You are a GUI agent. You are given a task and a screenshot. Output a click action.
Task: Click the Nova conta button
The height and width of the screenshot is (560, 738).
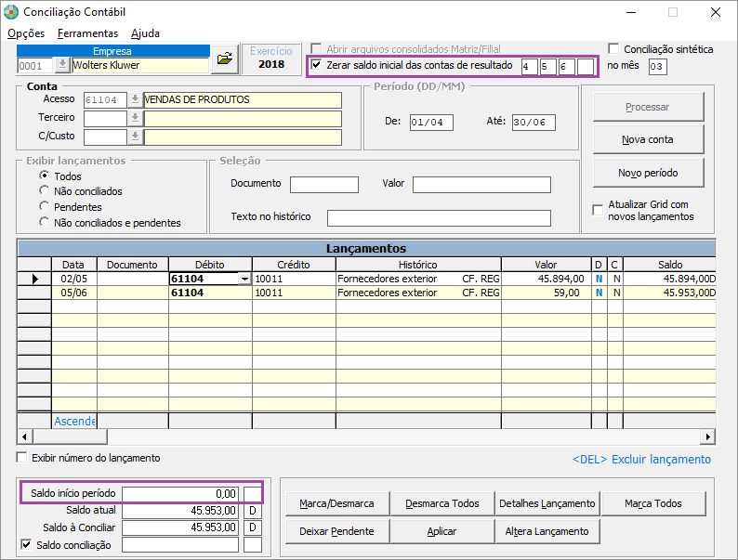click(648, 139)
